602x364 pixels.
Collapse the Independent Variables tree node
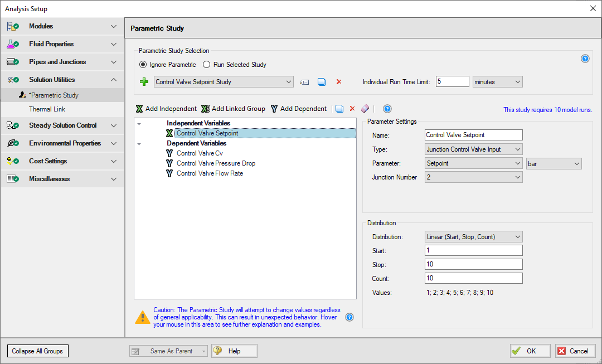point(139,124)
